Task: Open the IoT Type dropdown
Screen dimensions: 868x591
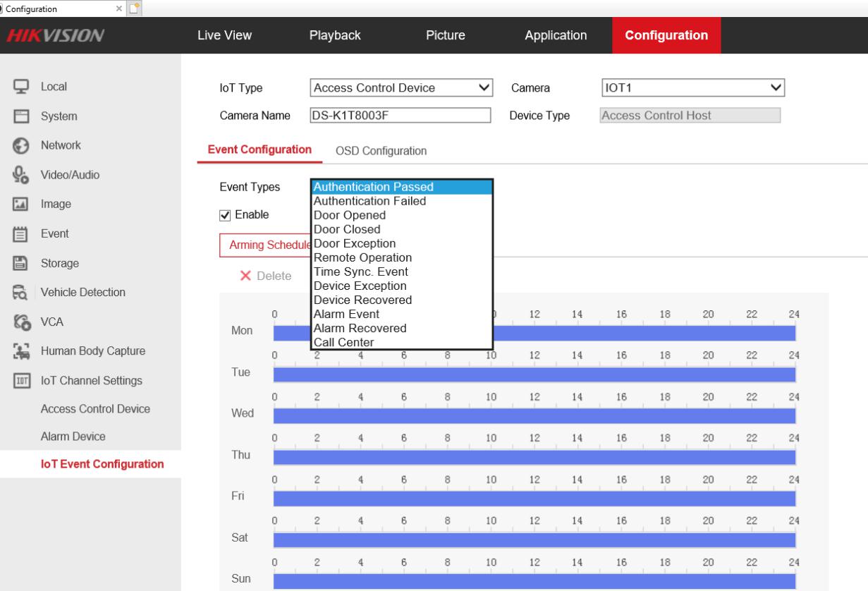Action: pos(401,88)
